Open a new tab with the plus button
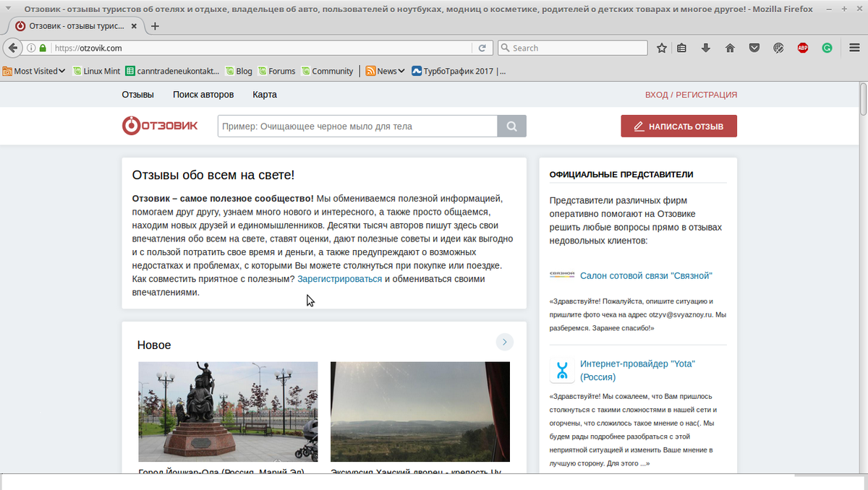 click(x=155, y=26)
